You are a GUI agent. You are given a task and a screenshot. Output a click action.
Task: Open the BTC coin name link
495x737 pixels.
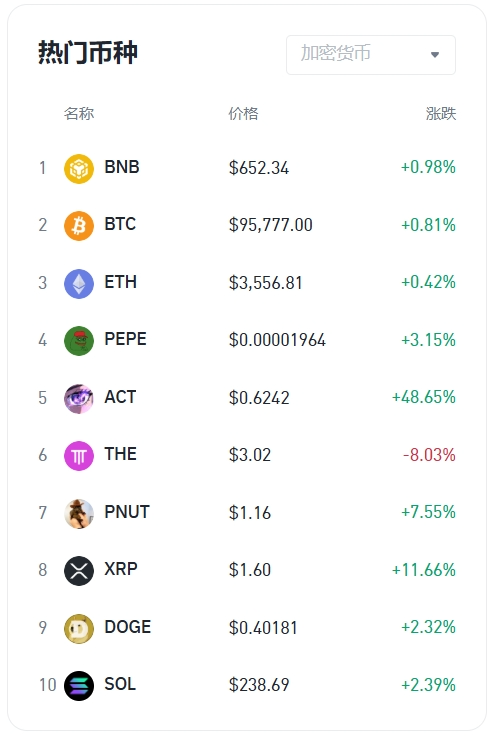click(120, 224)
